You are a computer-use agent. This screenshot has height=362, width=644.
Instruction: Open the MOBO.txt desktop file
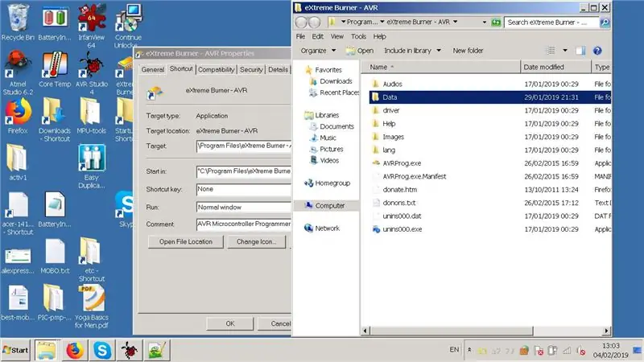[x=55, y=256]
